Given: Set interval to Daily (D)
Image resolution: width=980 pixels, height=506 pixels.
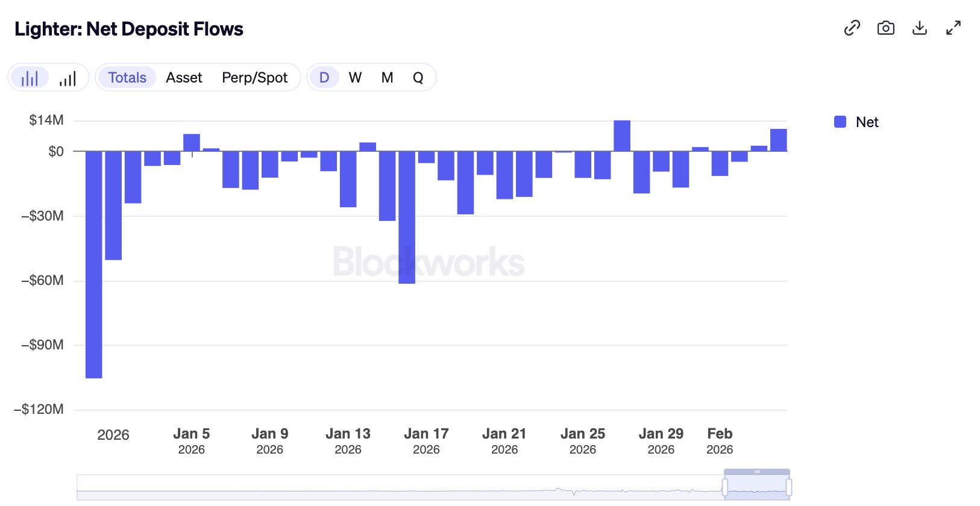Looking at the screenshot, I should pos(324,78).
